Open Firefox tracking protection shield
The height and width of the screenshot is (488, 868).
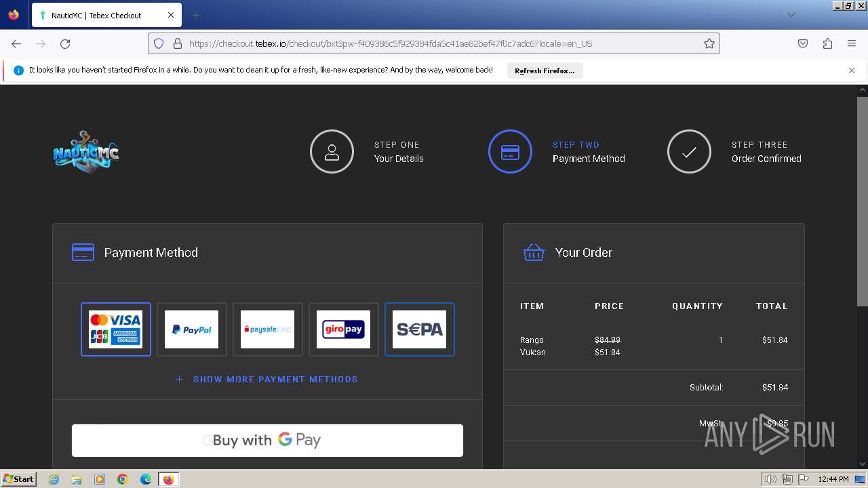pos(159,43)
